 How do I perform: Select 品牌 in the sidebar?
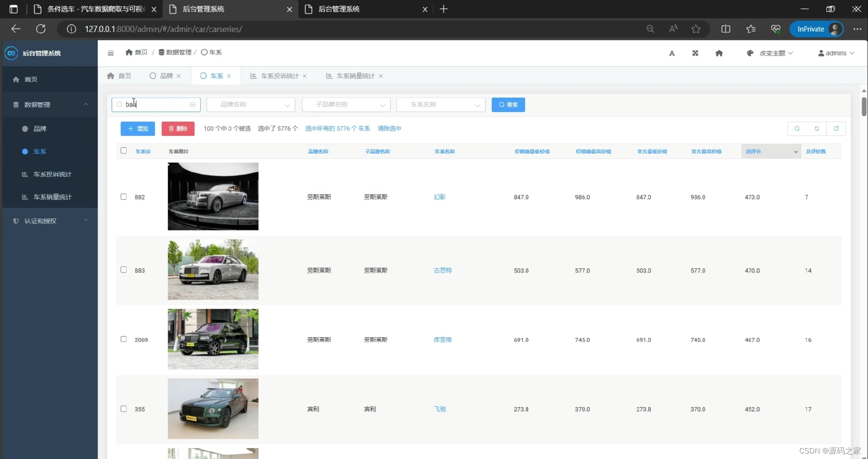click(x=50, y=129)
